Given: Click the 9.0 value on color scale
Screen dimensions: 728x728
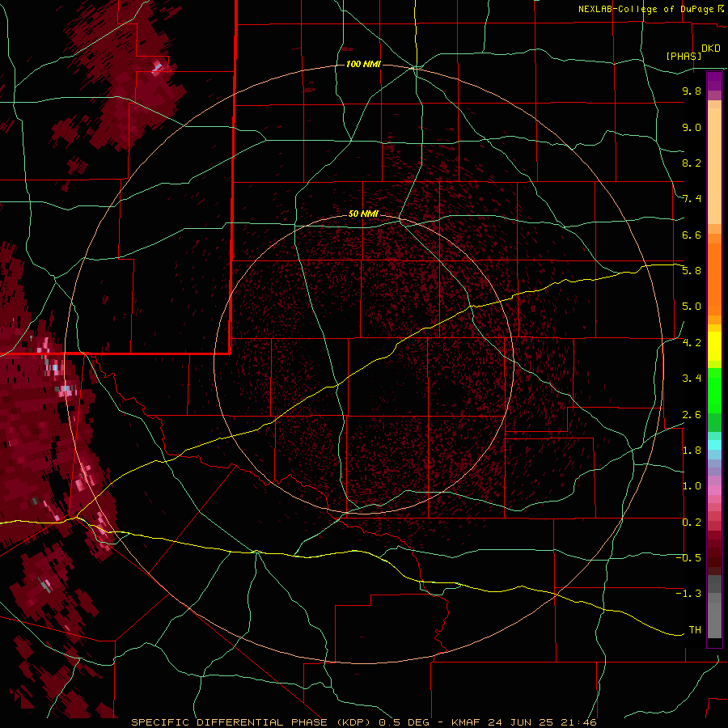Looking at the screenshot, I should point(692,127).
